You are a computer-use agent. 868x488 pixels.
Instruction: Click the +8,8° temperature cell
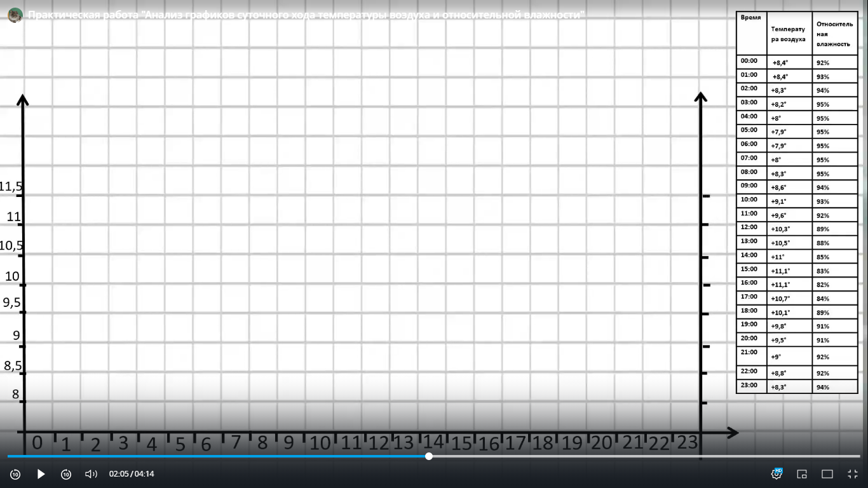[789, 373]
